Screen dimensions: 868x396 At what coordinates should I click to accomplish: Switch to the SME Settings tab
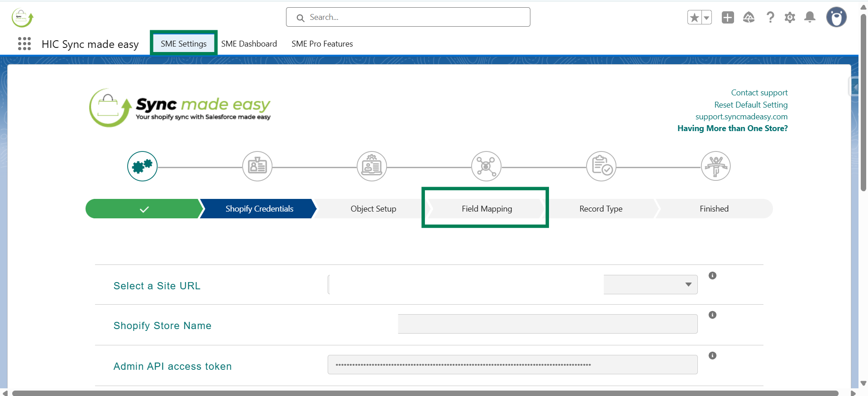pos(184,43)
